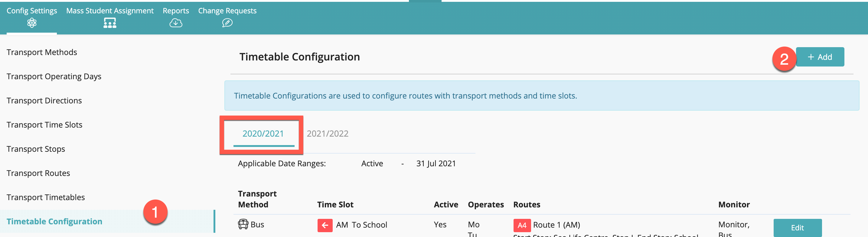Open Transport Methods in the sidebar
The image size is (868, 237).
[42, 52]
